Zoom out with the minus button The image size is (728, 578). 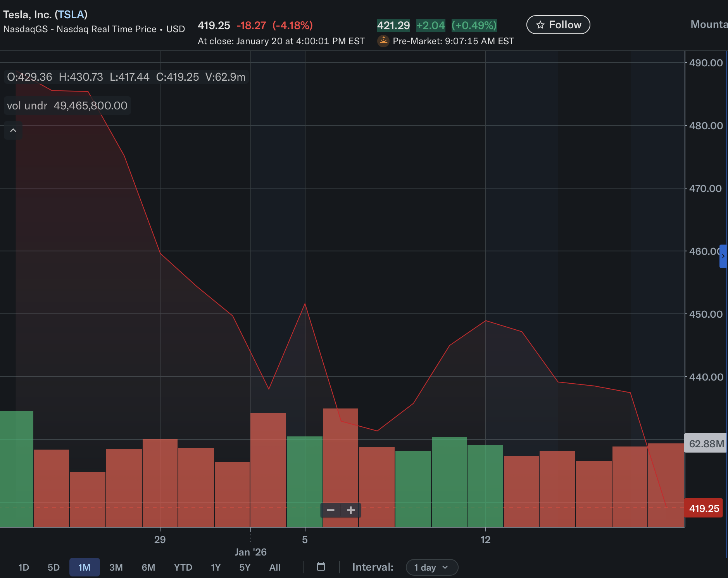[x=330, y=510]
